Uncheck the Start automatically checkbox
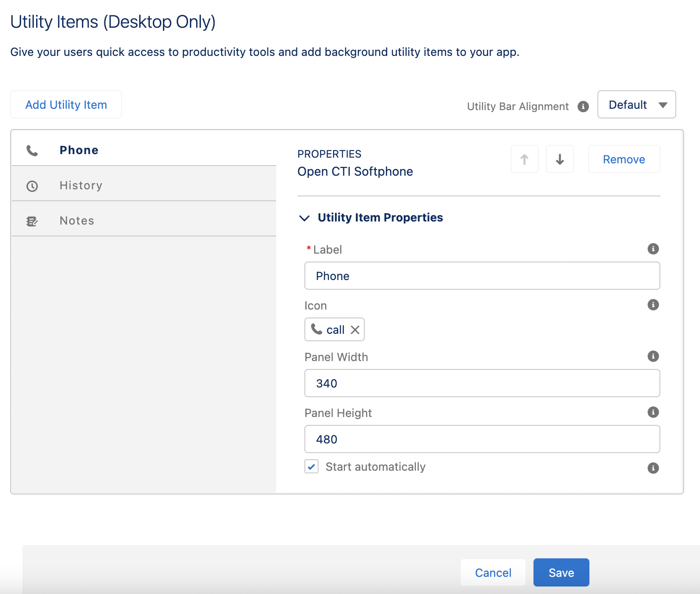Viewport: 700px width, 594px height. pos(311,467)
